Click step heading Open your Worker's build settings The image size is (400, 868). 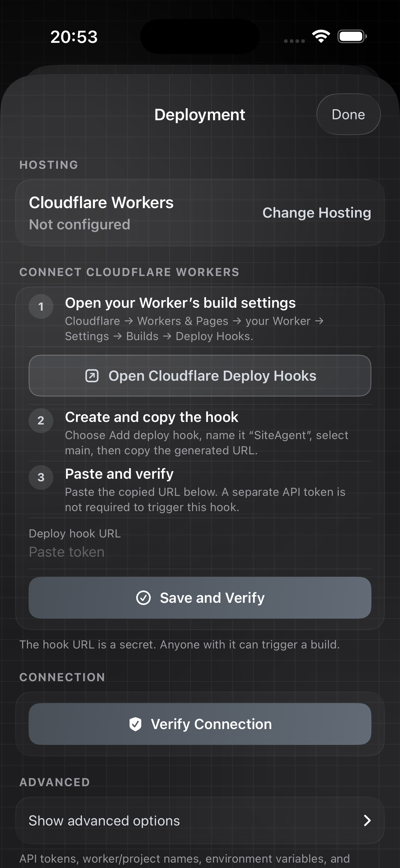tap(180, 303)
